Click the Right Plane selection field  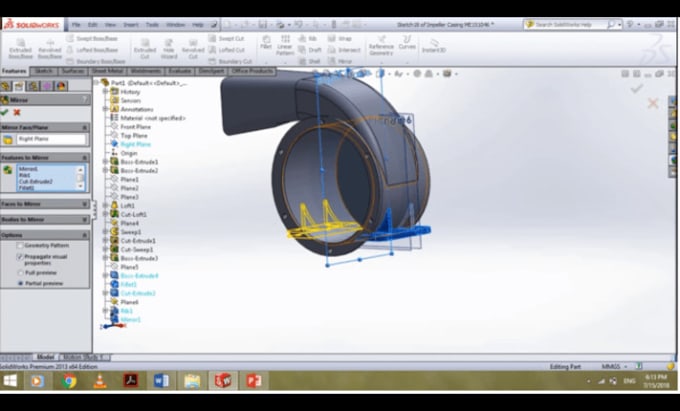51,139
